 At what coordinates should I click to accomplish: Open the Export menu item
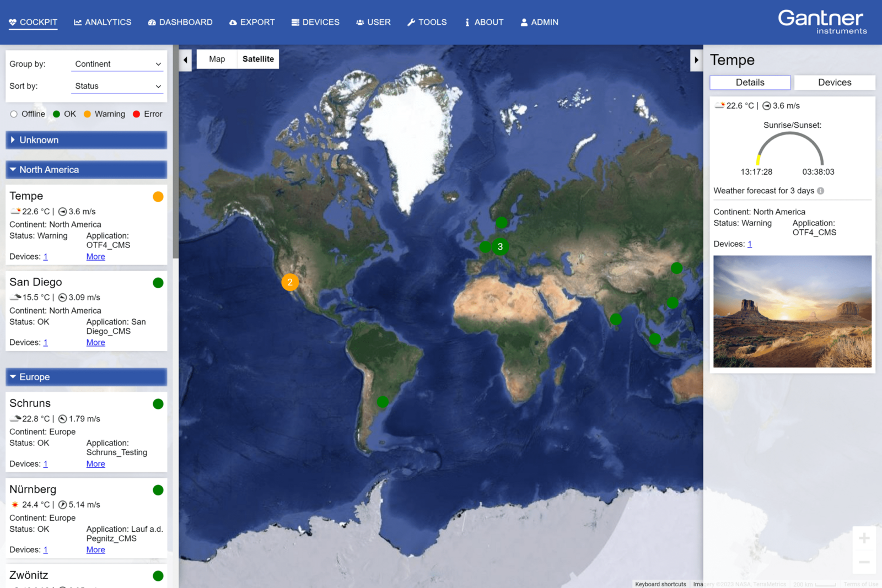point(252,22)
